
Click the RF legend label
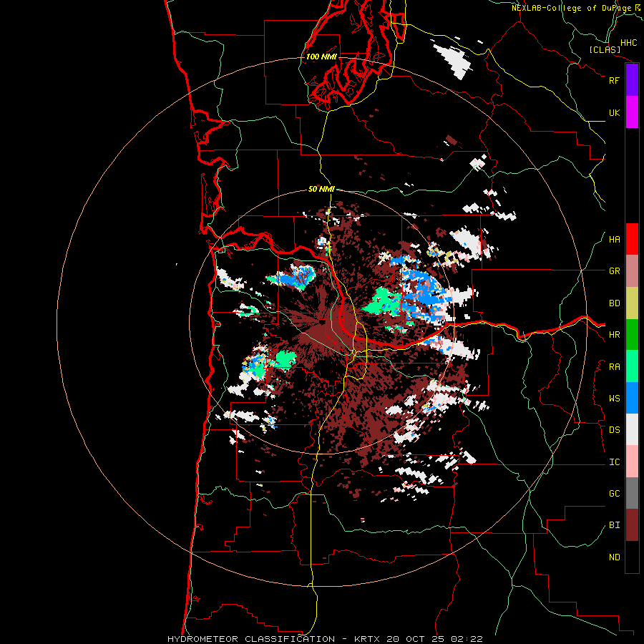(x=614, y=80)
